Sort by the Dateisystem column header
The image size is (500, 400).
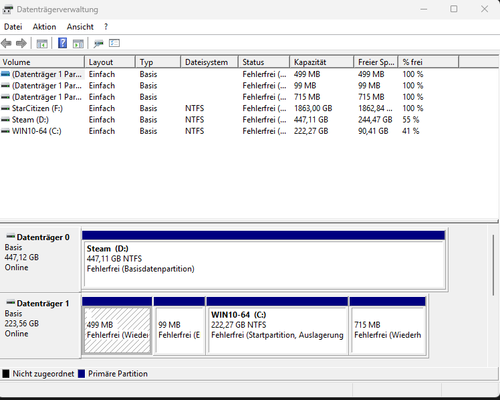click(209, 62)
